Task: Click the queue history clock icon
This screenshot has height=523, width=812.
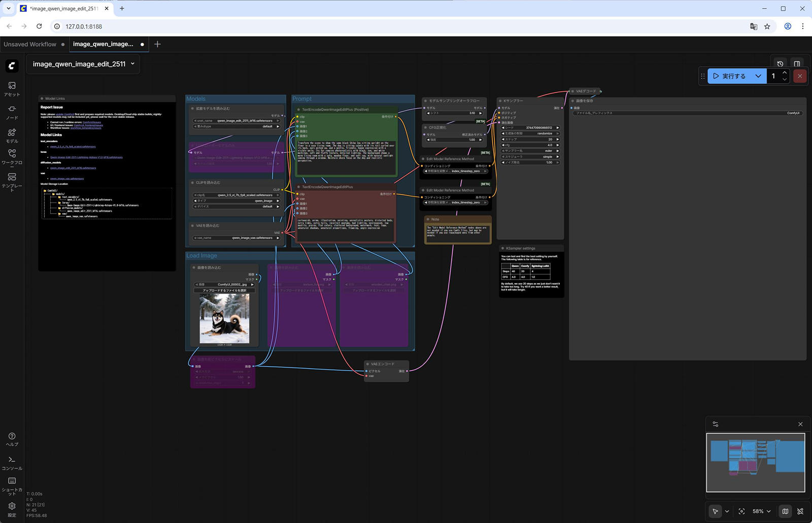Action: 780,64
